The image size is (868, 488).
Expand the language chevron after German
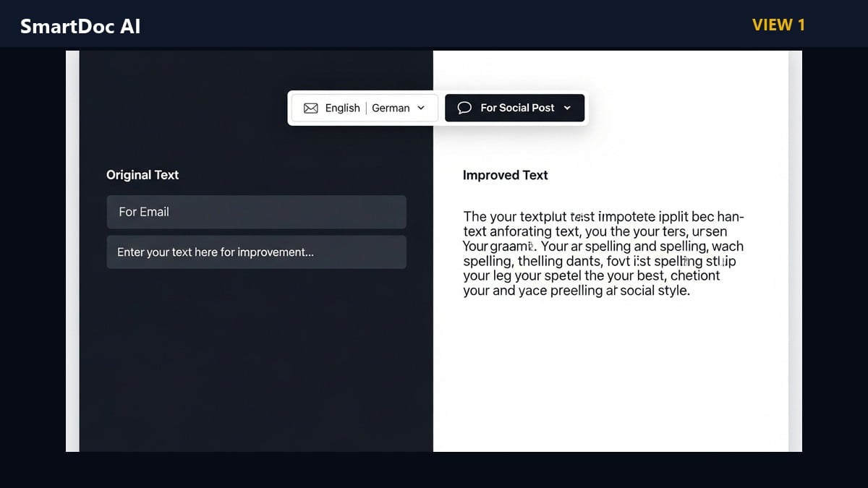422,108
